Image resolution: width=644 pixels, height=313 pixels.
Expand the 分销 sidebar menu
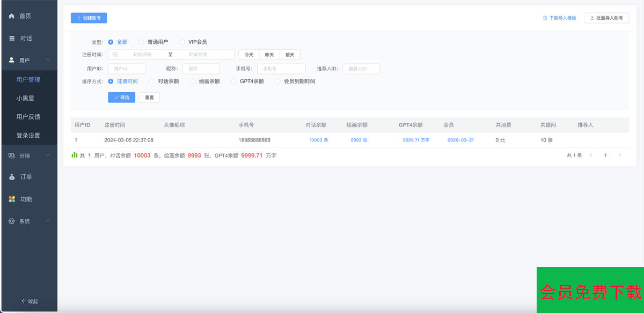click(x=48, y=155)
